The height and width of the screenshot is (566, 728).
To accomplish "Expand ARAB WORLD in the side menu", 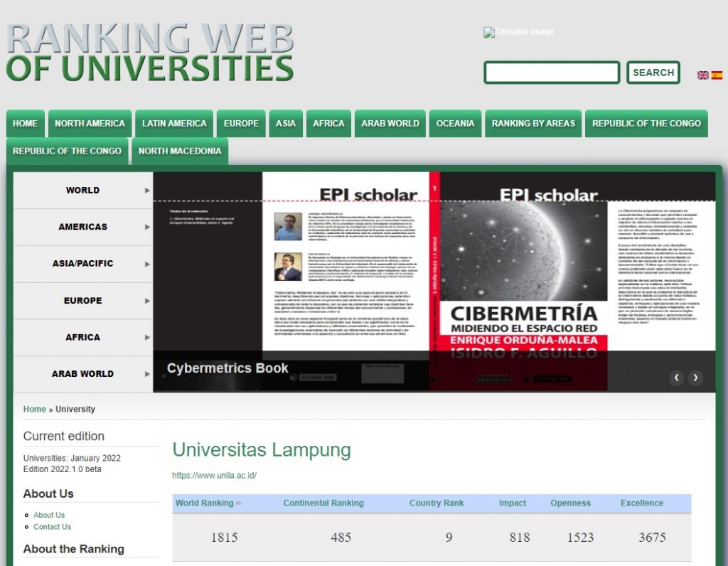I will coord(83,374).
